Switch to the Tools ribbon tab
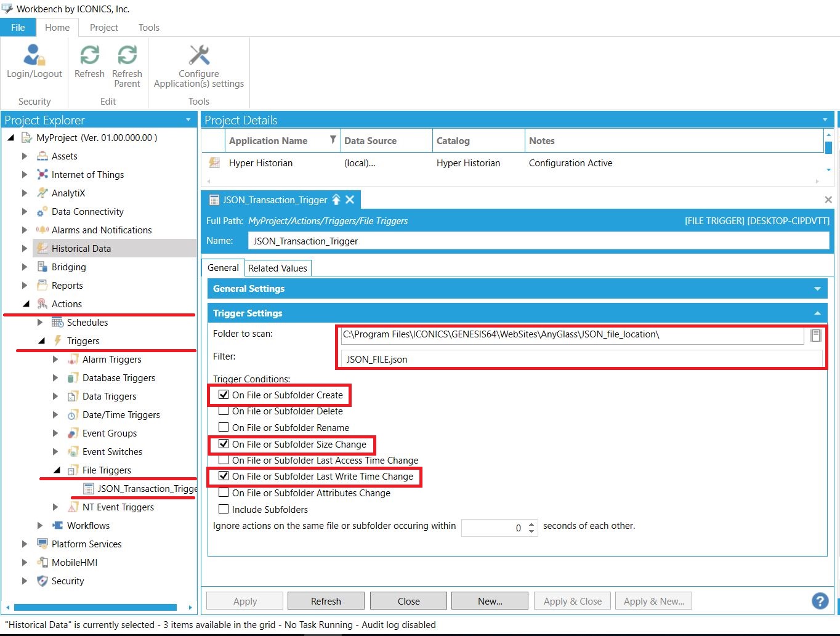840x636 pixels. pos(149,27)
